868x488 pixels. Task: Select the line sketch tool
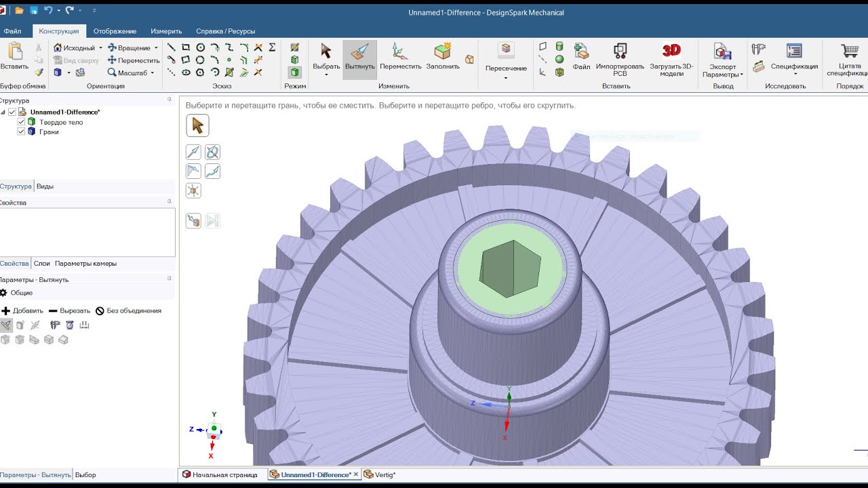(171, 47)
